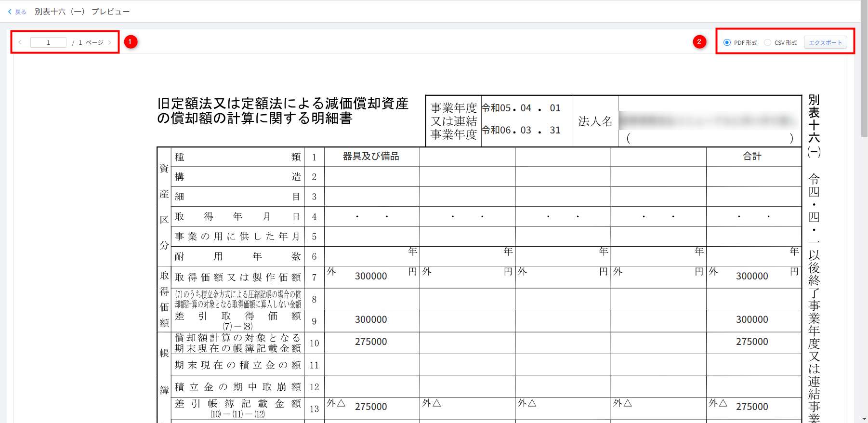Image resolution: width=868 pixels, height=423 pixels.
Task: Click the 差引取得価額 row label
Action: tap(238, 321)
